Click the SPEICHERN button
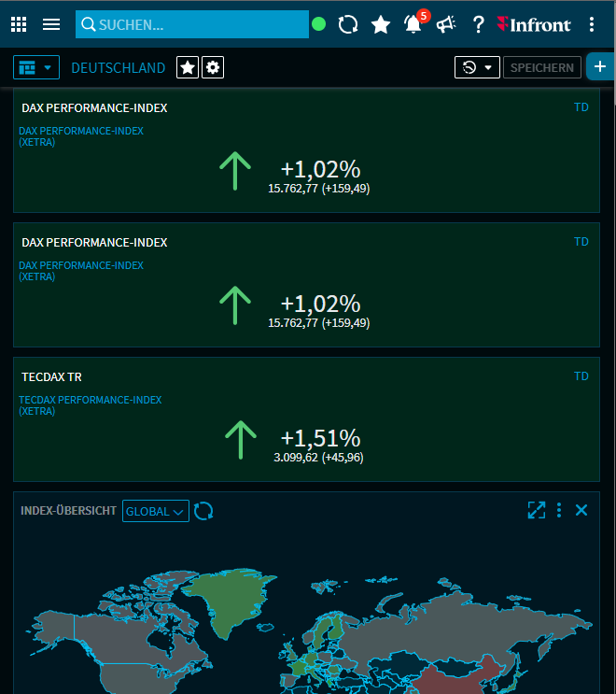616x694 pixels. click(541, 67)
